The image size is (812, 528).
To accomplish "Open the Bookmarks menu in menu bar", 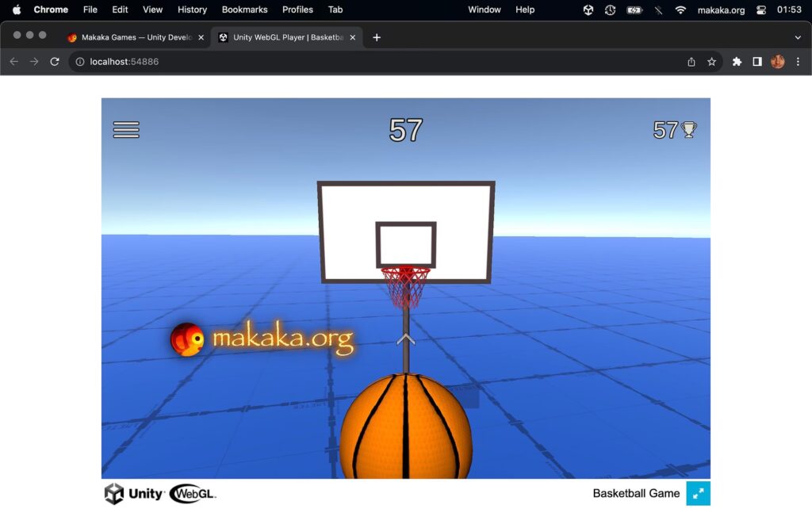I will pyautogui.click(x=244, y=10).
